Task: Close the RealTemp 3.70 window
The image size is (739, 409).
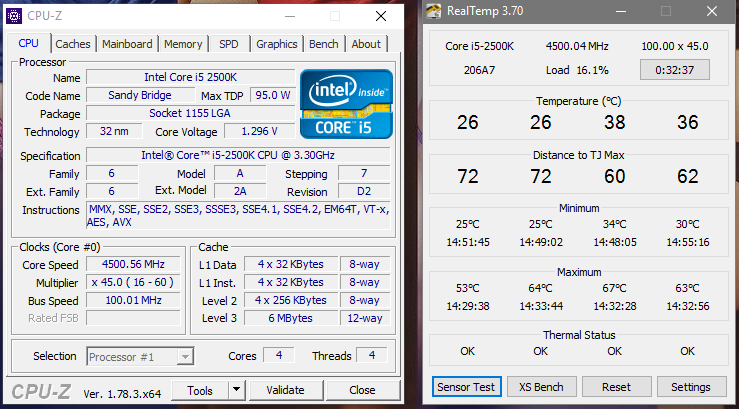Action: tap(712, 11)
